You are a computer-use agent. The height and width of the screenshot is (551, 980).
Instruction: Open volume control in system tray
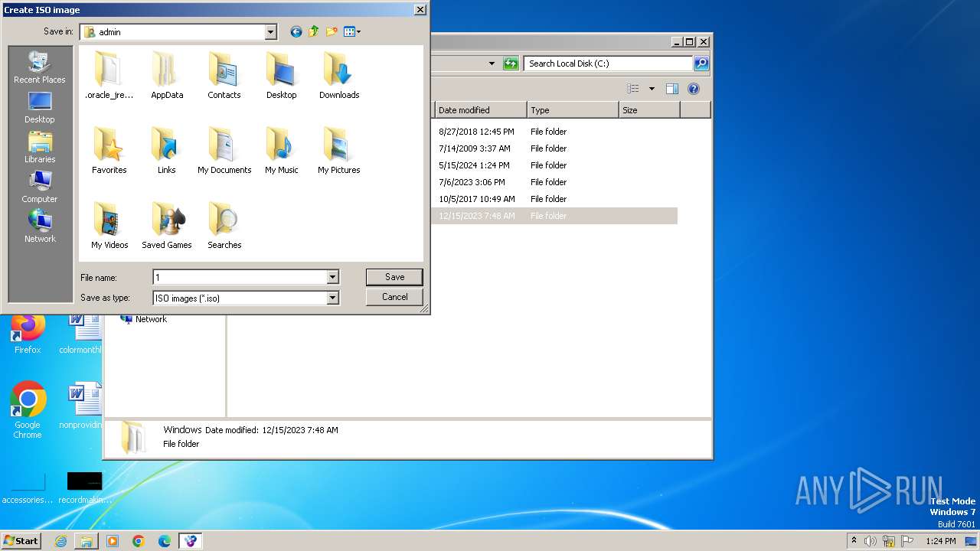[871, 541]
